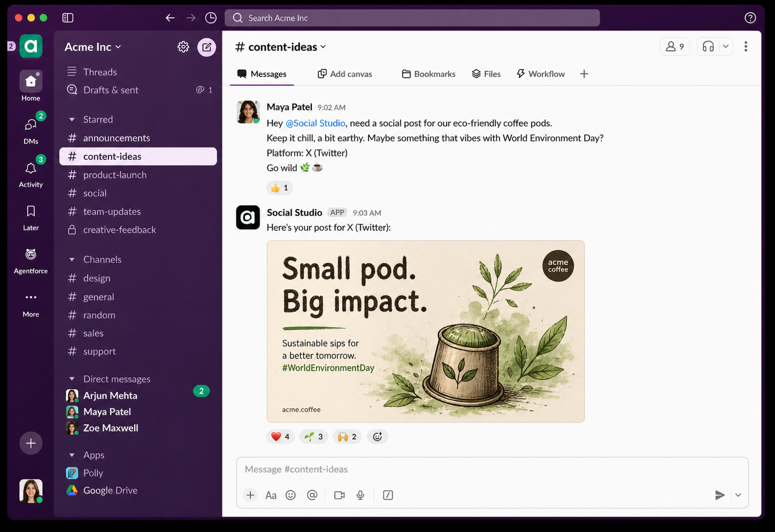Open the Files tab

click(x=486, y=74)
